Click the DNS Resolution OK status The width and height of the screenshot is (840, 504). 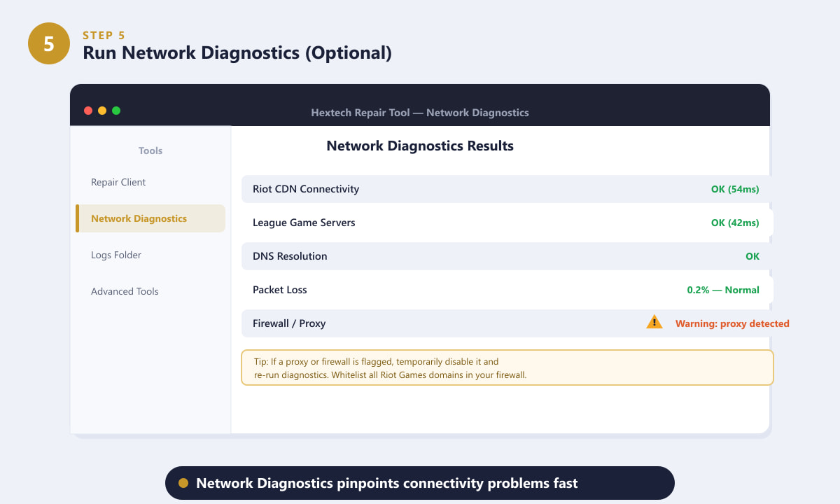point(752,256)
